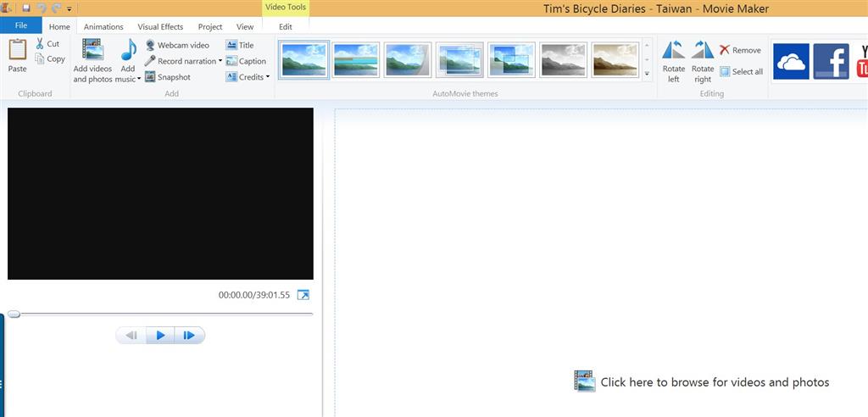Rotate left
868x417 pixels.
tap(674, 62)
